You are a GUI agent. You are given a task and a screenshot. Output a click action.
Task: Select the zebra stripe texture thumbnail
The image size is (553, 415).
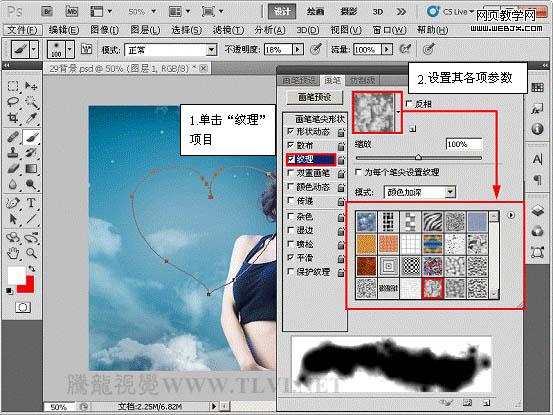(x=433, y=221)
